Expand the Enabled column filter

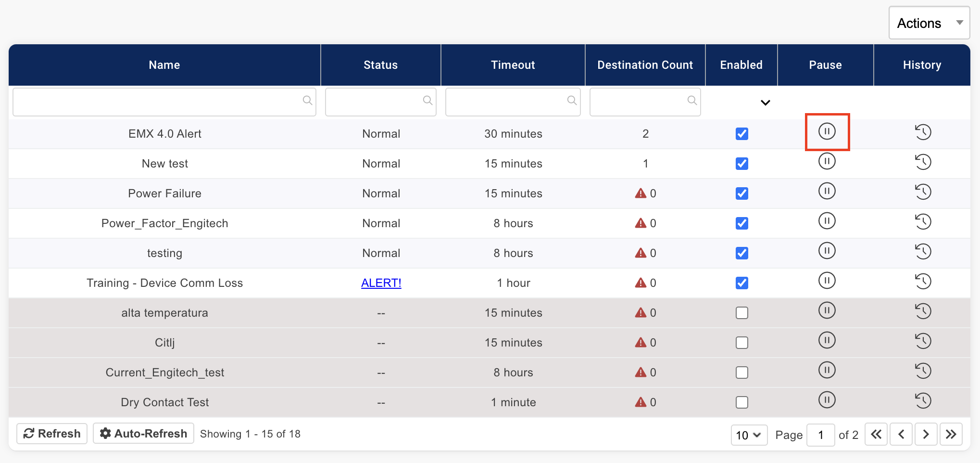pos(765,102)
